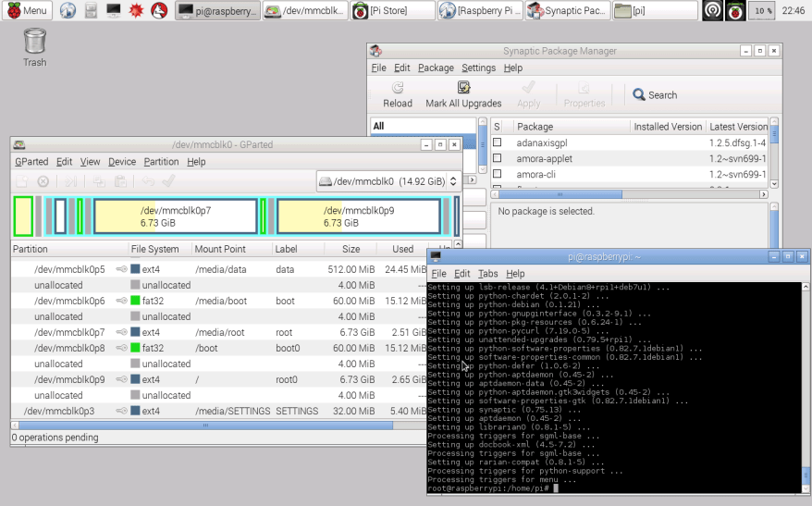812x506 pixels.
Task: Click the terminal vertical scrollbar
Action: point(806,388)
